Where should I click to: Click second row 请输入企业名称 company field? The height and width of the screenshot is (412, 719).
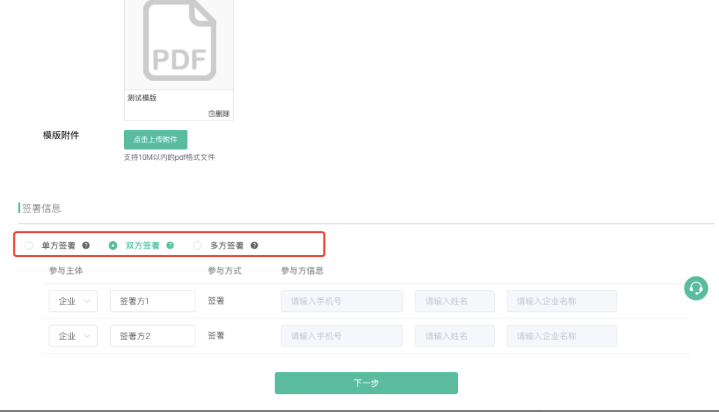tap(561, 336)
